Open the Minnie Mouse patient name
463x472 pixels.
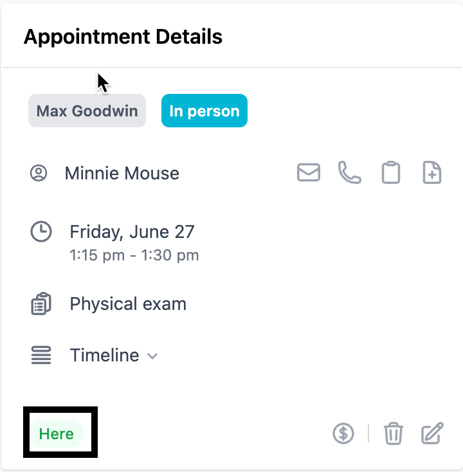click(122, 173)
